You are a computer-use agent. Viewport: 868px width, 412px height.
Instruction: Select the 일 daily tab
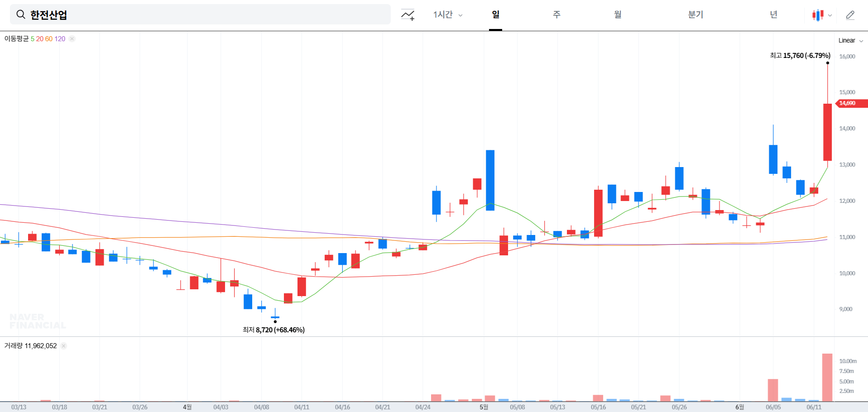(495, 14)
